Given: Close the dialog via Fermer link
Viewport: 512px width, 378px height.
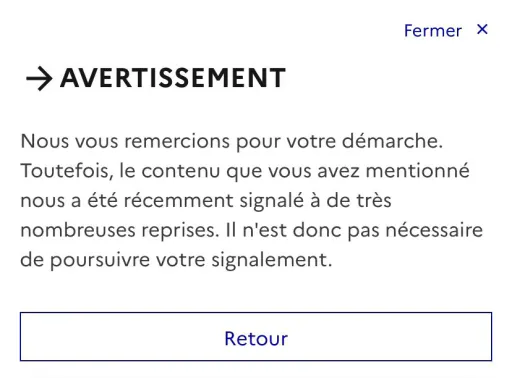Looking at the screenshot, I should (x=446, y=30).
